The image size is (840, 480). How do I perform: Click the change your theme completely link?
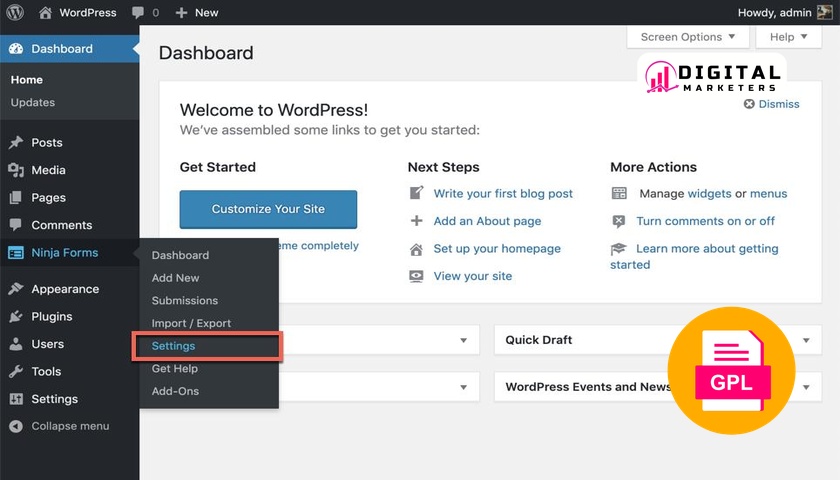(319, 246)
